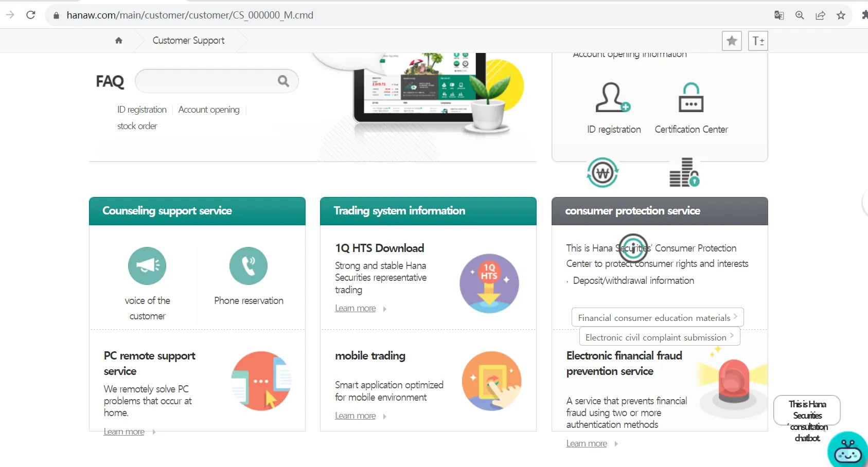Screen dimensions: 868x467
Task: Click the home icon in breadcrumb
Action: pyautogui.click(x=119, y=41)
